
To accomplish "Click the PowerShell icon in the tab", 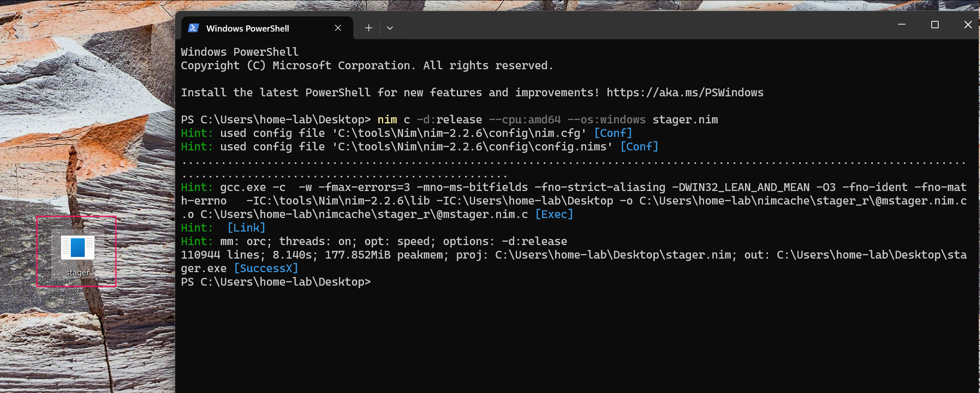I will [x=194, y=28].
